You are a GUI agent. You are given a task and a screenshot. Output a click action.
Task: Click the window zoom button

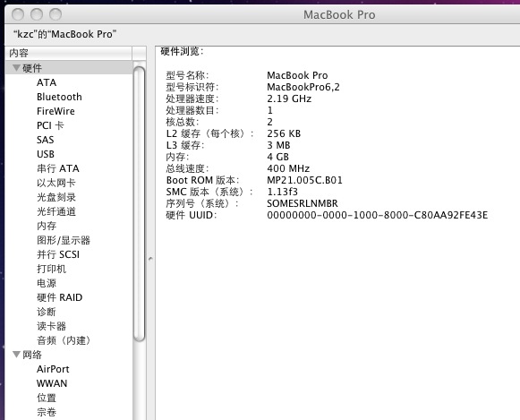[x=55, y=14]
